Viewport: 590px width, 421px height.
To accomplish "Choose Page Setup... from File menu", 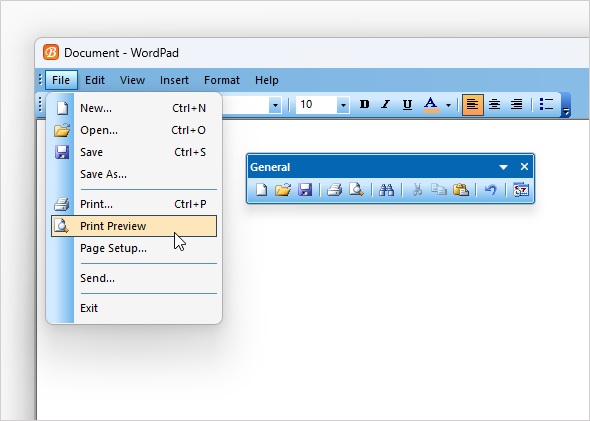I will (134, 248).
